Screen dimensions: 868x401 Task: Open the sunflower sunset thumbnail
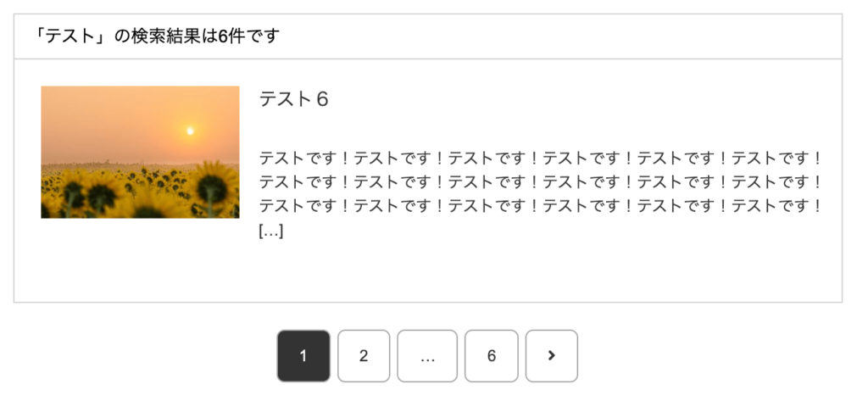click(140, 152)
